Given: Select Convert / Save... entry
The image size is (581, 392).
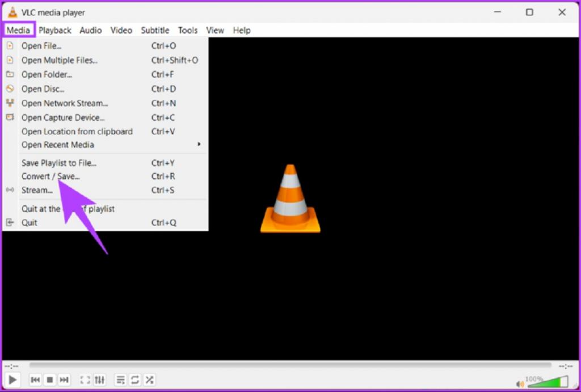Looking at the screenshot, I should tap(105, 176).
